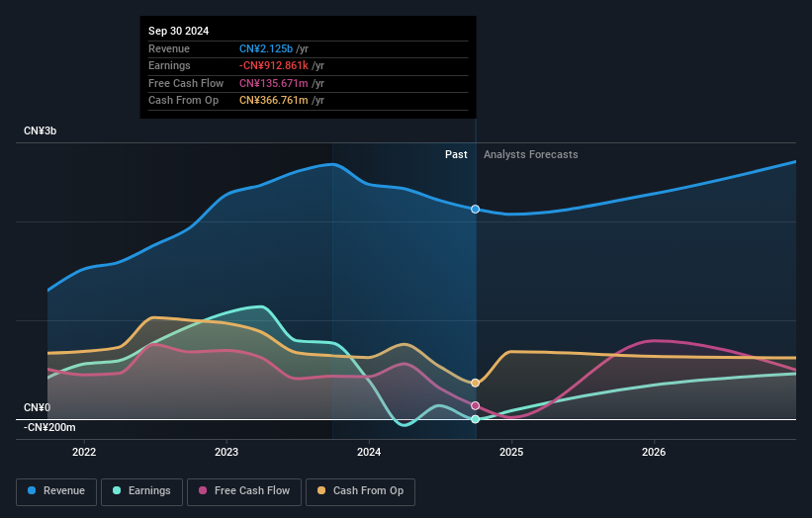
Task: Click the CN¥135.671m free cash flow value
Action: 273,83
